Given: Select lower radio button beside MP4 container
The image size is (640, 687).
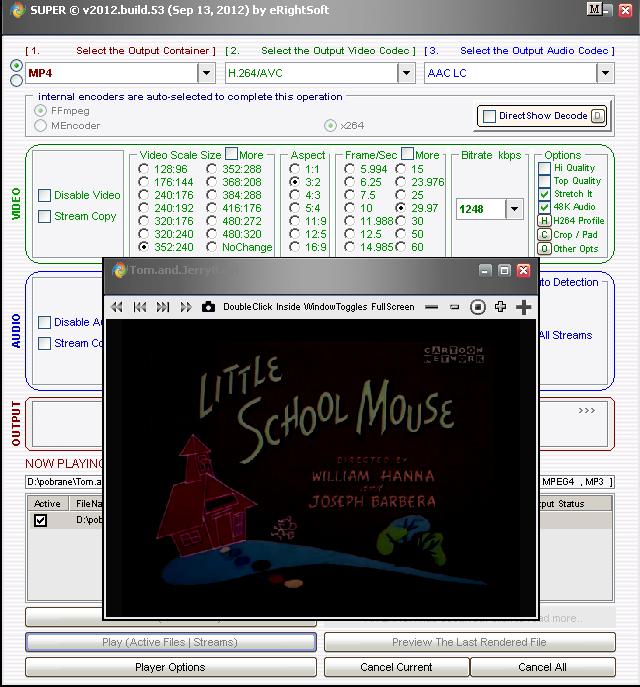Looking at the screenshot, I should point(17,81).
